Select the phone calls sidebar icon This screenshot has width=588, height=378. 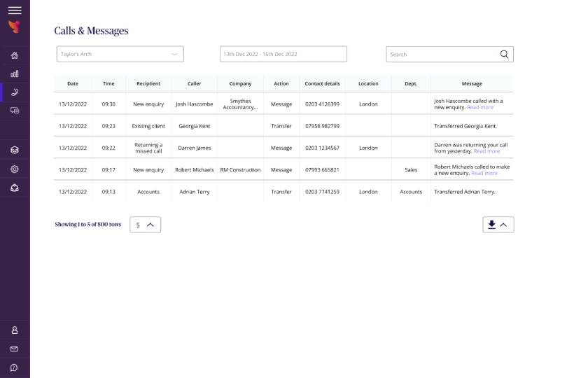(14, 92)
